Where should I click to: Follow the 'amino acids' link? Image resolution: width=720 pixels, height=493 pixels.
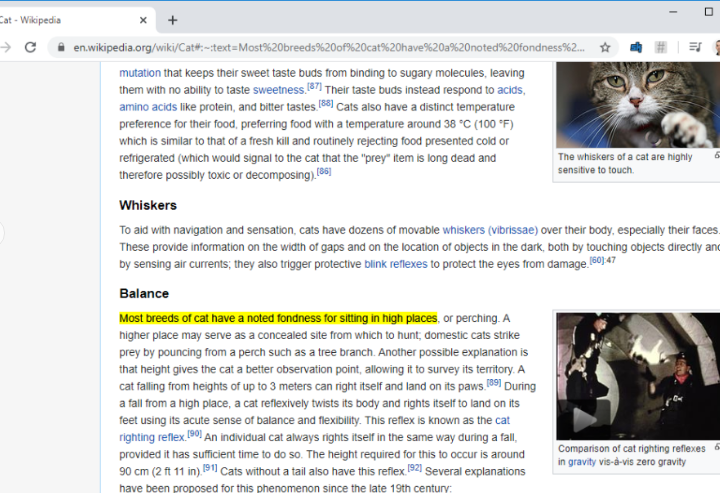(x=148, y=107)
